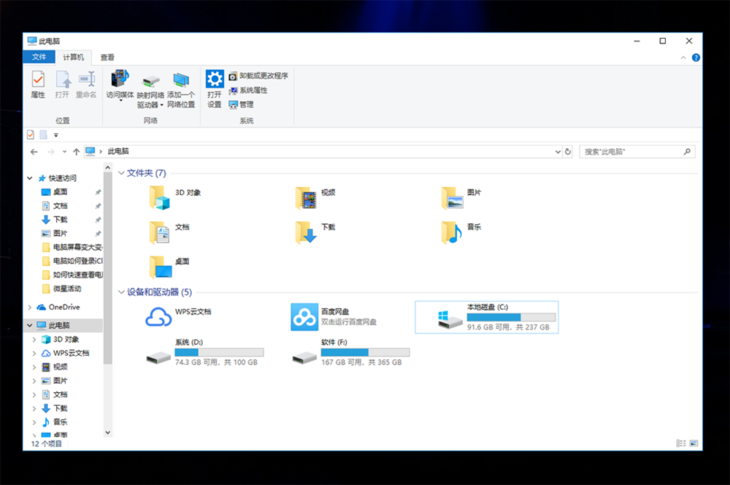Viewport: 730px width, 485px height.
Task: Click the 系统属性 (System properties) button
Action: 248,90
